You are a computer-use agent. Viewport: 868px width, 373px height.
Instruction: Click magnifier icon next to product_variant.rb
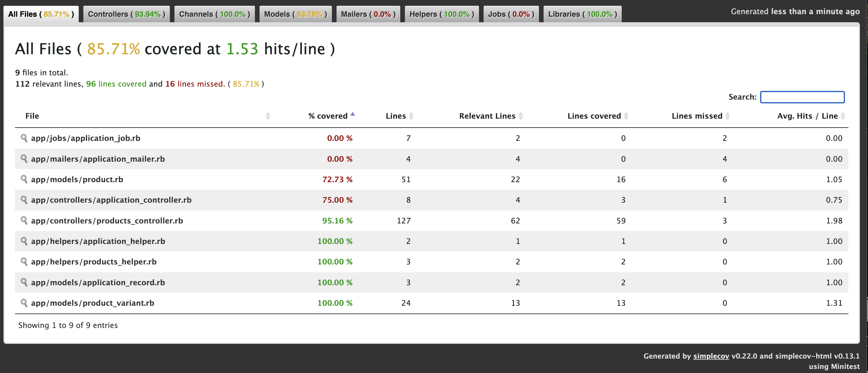(x=24, y=303)
